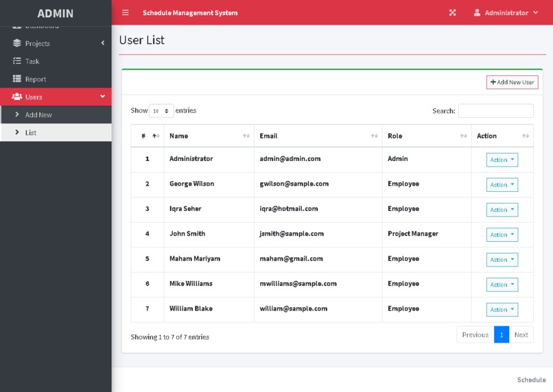Image resolution: width=553 pixels, height=392 pixels.
Task: Open Add New under Users
Action: point(56,115)
